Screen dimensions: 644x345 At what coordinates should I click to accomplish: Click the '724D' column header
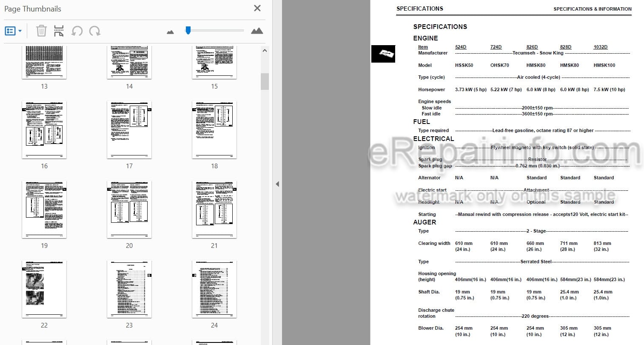coord(496,47)
